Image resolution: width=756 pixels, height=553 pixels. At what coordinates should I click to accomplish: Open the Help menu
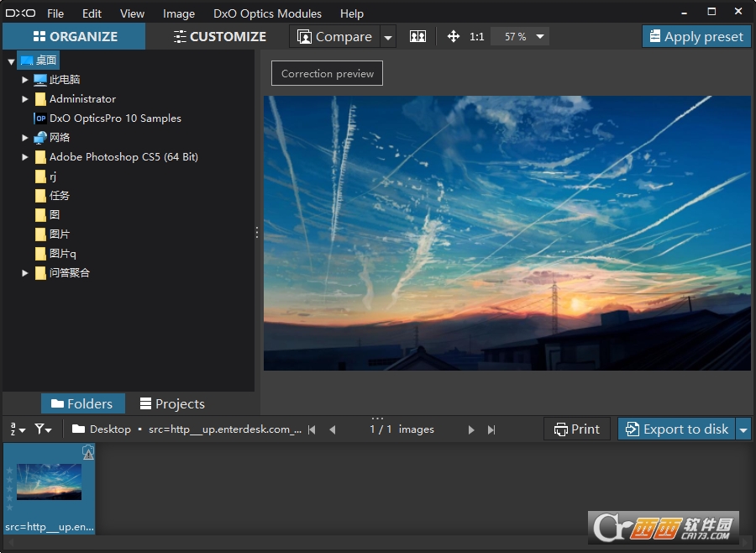[351, 13]
